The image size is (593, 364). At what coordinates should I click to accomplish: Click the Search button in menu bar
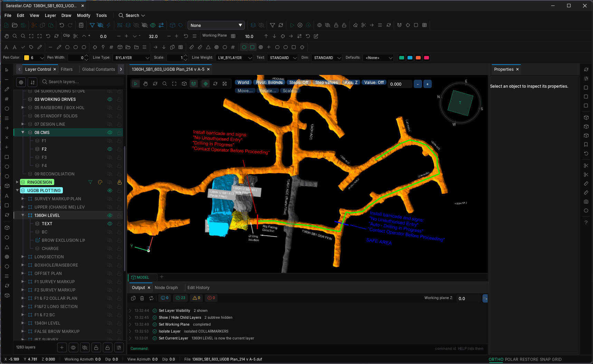132,16
